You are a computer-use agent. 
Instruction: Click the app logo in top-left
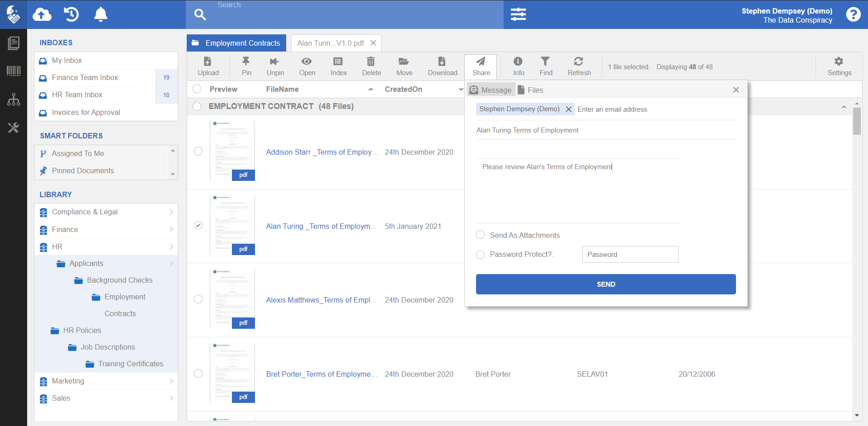(14, 14)
